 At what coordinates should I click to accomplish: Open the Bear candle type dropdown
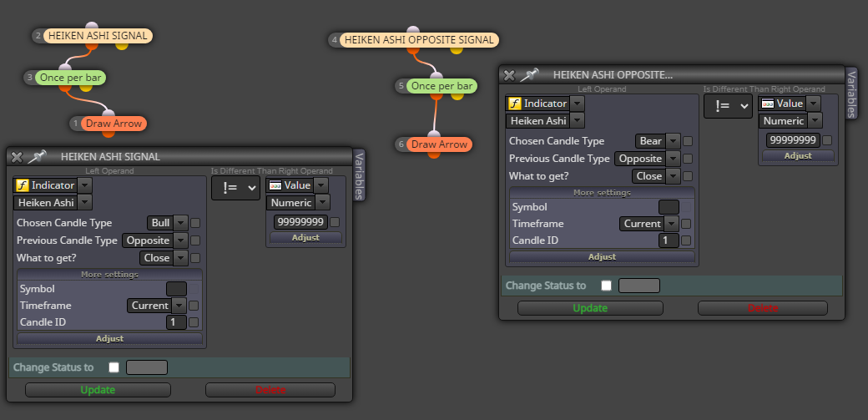tap(674, 141)
